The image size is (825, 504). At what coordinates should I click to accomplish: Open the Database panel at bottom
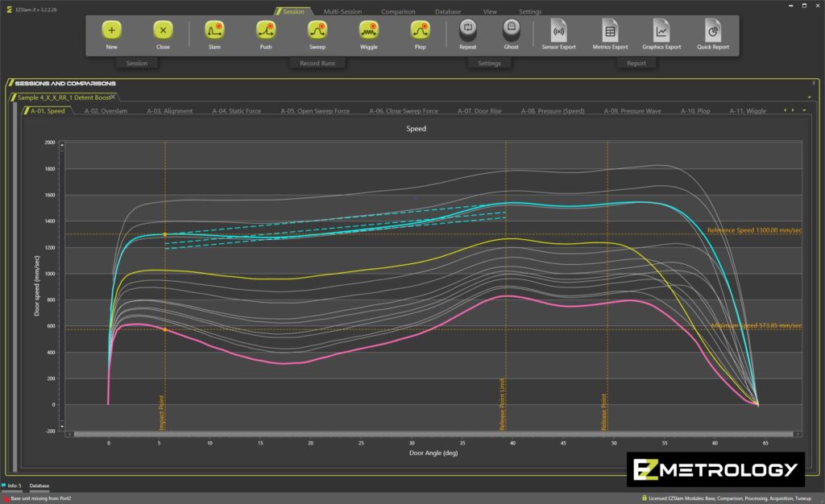coord(39,486)
